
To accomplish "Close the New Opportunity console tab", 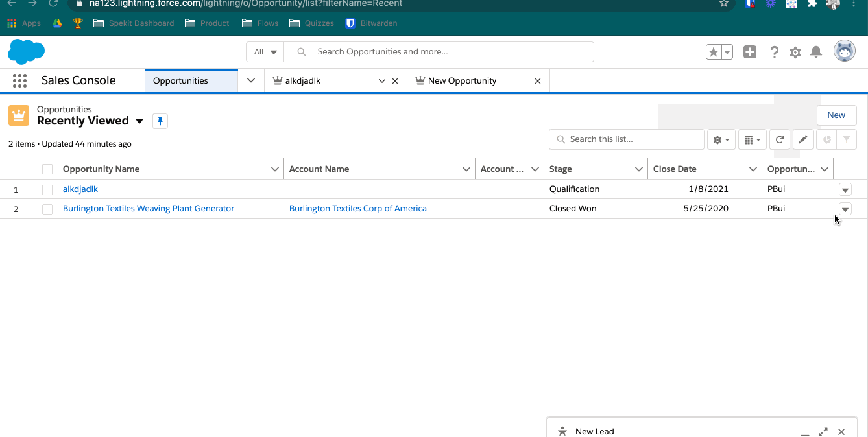I will 538,81.
